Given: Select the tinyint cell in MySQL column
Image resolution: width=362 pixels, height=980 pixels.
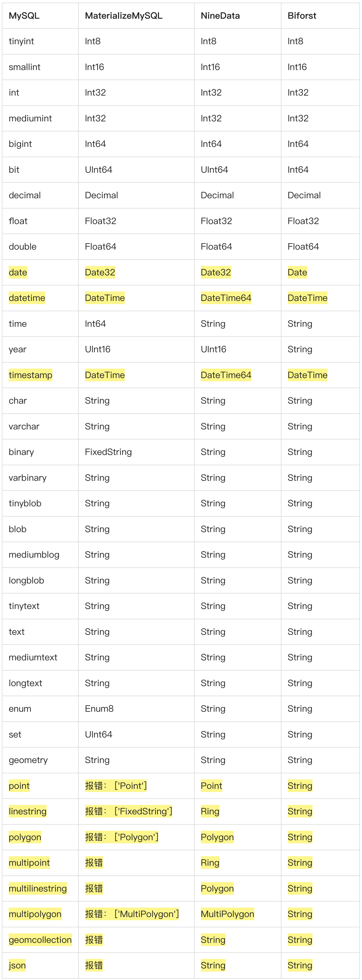Looking at the screenshot, I should coord(21,41).
